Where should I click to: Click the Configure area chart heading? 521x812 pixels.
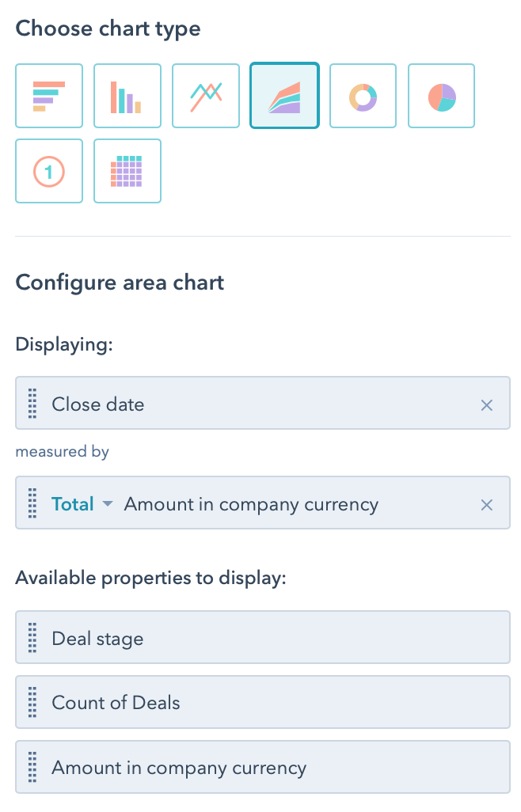tap(120, 283)
